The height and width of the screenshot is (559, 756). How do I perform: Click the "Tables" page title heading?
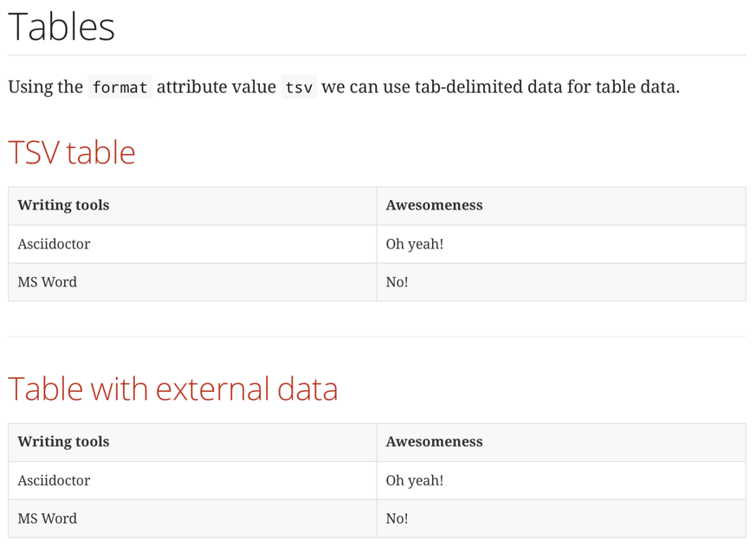click(x=61, y=27)
